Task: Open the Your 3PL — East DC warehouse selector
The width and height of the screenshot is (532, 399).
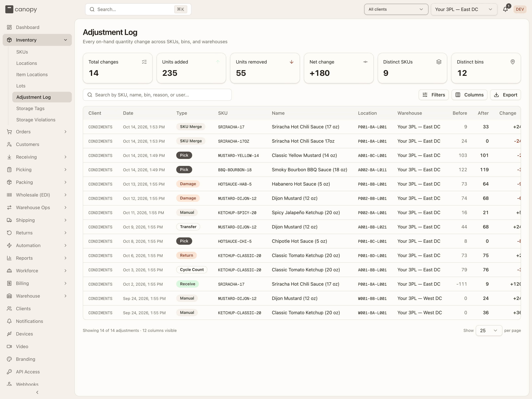Action: point(464,9)
